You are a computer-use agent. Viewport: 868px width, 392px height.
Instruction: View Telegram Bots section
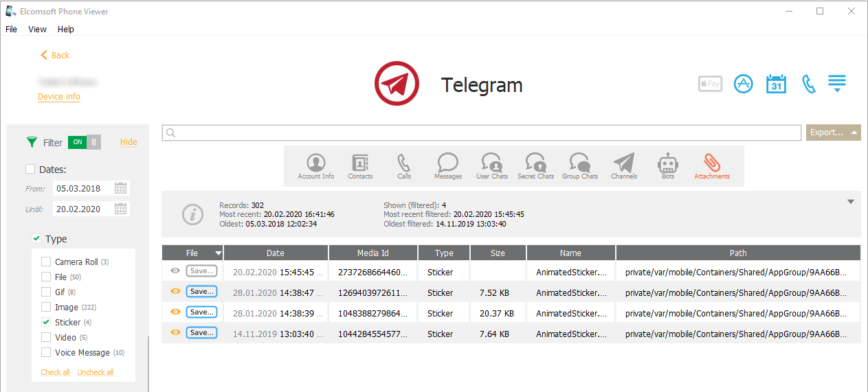(x=668, y=166)
